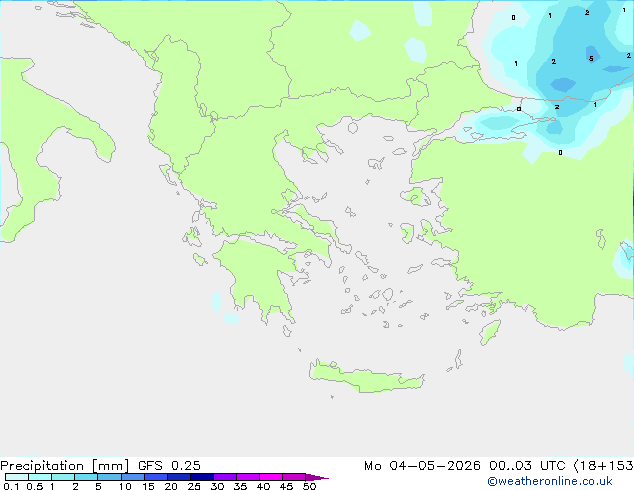Image resolution: width=634 pixels, height=490 pixels.
Task: Select the 2–5 mm legend color swatch
Action: click(x=86, y=477)
